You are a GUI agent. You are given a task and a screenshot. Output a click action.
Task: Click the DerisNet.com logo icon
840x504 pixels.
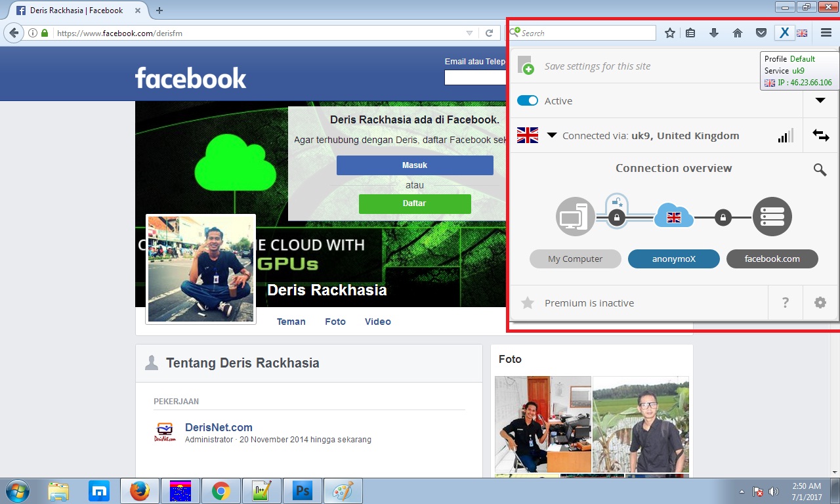(x=165, y=432)
